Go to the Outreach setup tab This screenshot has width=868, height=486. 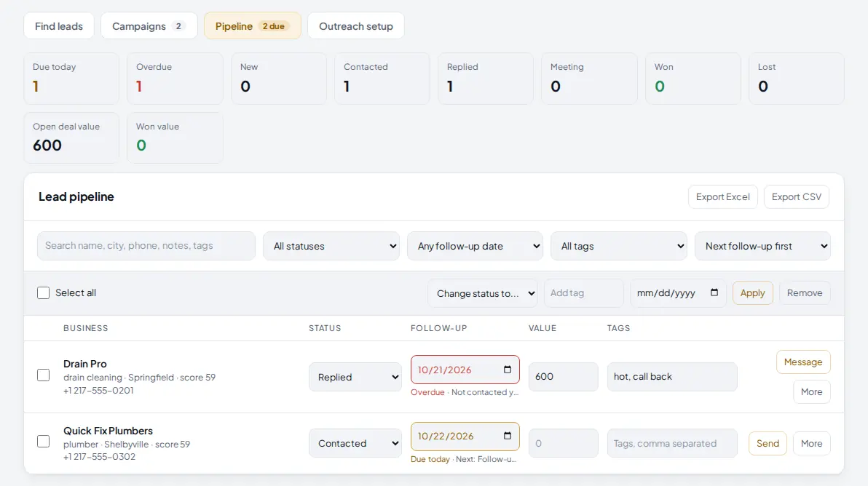tap(356, 26)
